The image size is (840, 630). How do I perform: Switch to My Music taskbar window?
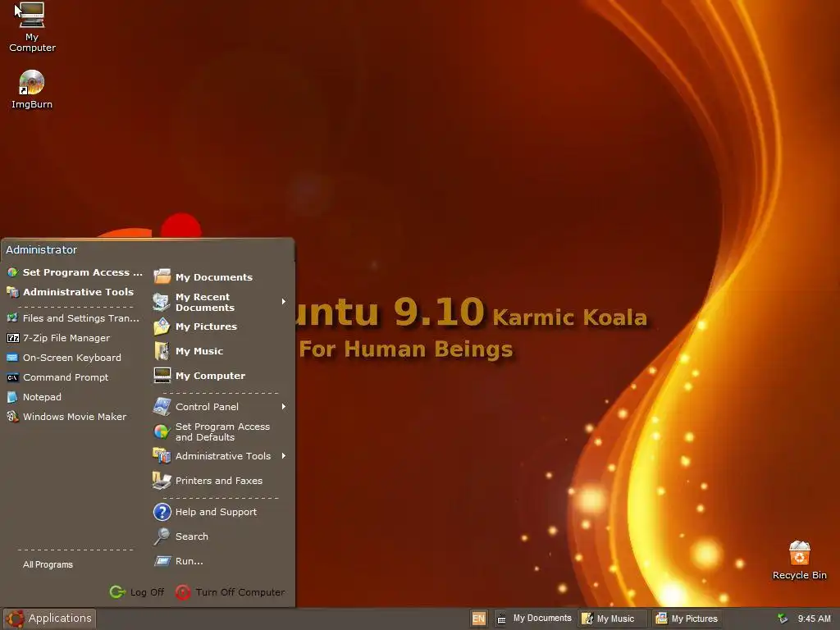coord(613,619)
